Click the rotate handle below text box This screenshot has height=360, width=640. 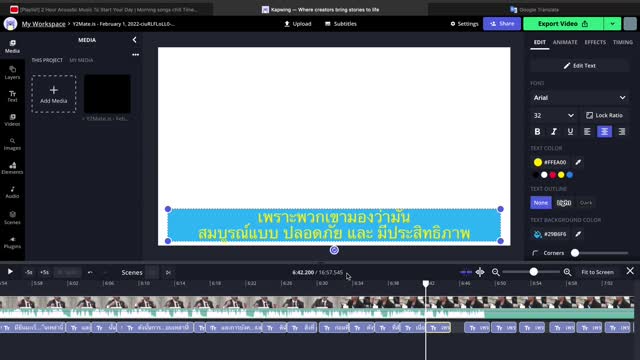tap(334, 250)
